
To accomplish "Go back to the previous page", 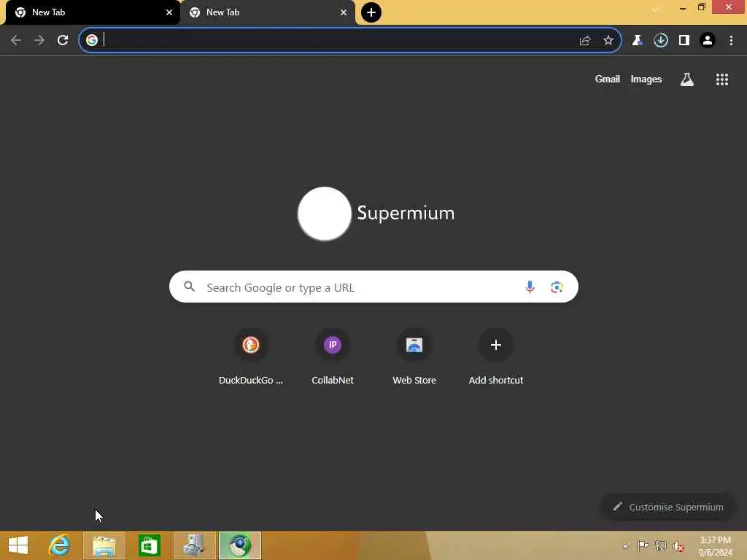I will click(16, 41).
